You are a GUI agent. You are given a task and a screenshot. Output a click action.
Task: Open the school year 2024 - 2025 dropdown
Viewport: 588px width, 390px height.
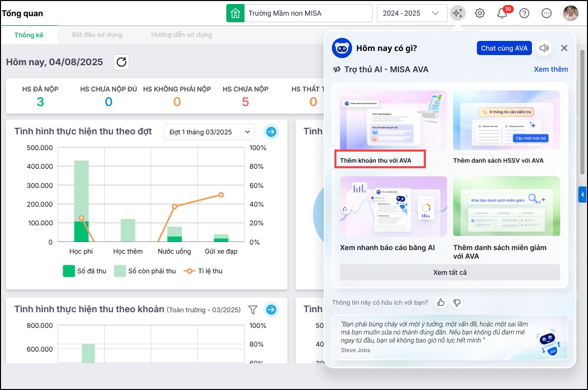click(x=412, y=14)
